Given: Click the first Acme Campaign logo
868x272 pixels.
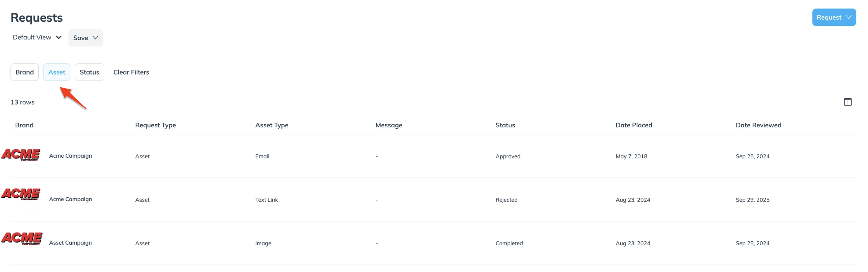Looking at the screenshot, I should tap(21, 155).
